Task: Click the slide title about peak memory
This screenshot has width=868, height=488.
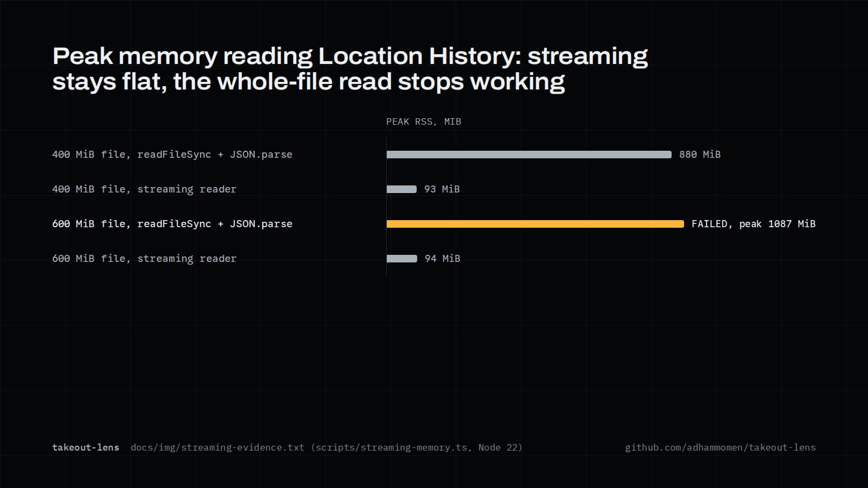Action: 350,69
